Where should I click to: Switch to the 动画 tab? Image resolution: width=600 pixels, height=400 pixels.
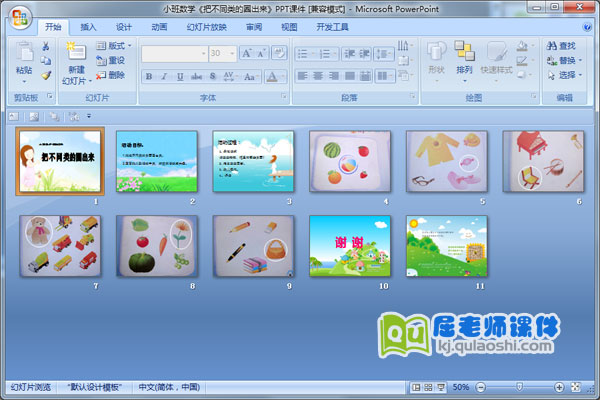tap(159, 27)
